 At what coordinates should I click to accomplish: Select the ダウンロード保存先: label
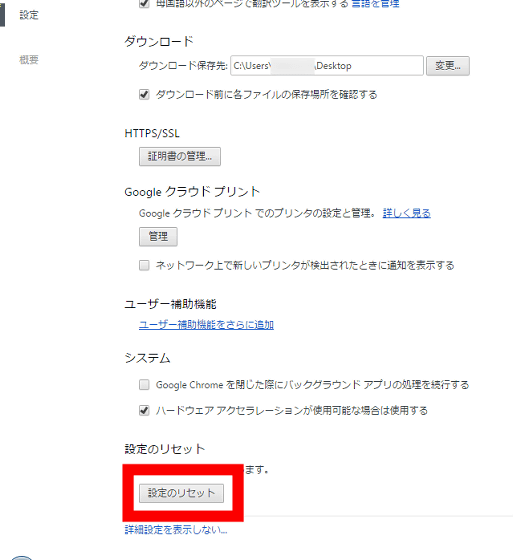[x=183, y=66]
